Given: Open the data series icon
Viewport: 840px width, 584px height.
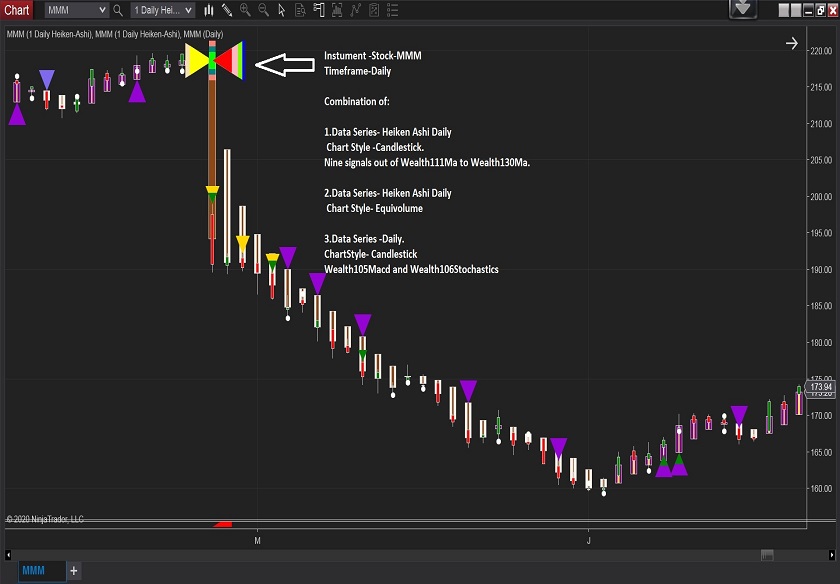Looking at the screenshot, I should pyautogui.click(x=336, y=10).
